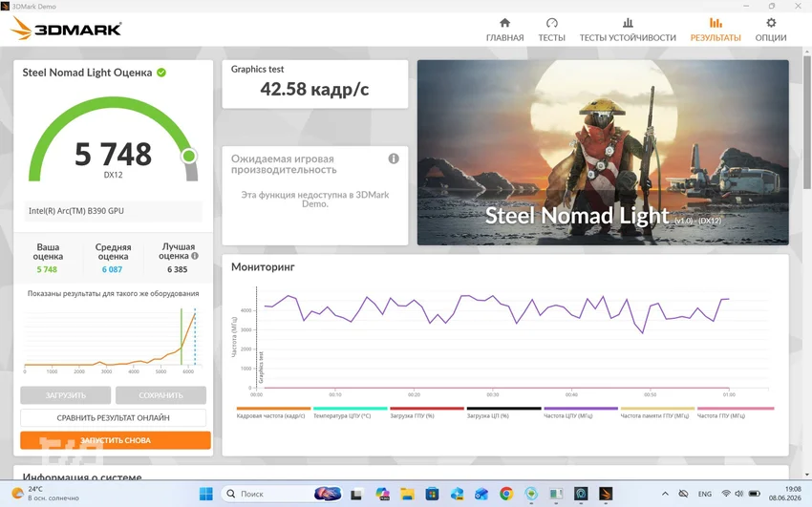The image size is (812, 507).
Task: Click Лучшая оценка value 6 385
Action: [x=177, y=269]
